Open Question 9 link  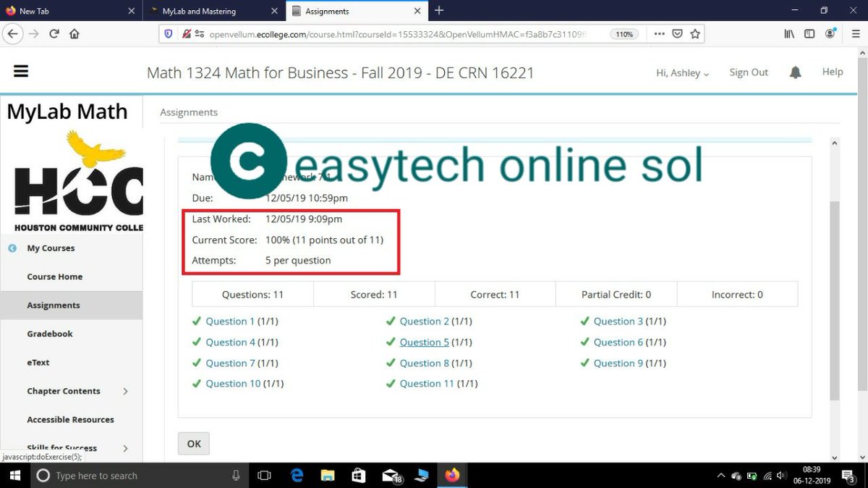618,363
